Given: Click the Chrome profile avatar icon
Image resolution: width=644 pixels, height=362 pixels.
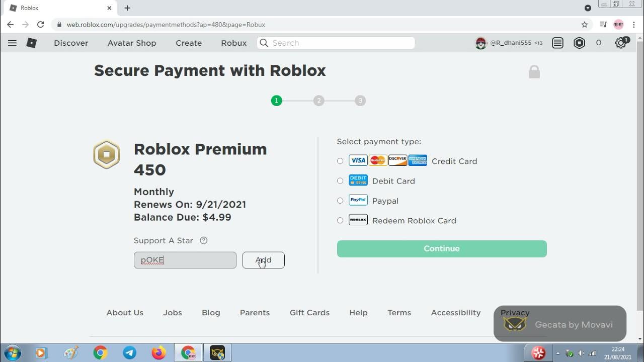Looking at the screenshot, I should point(619,24).
